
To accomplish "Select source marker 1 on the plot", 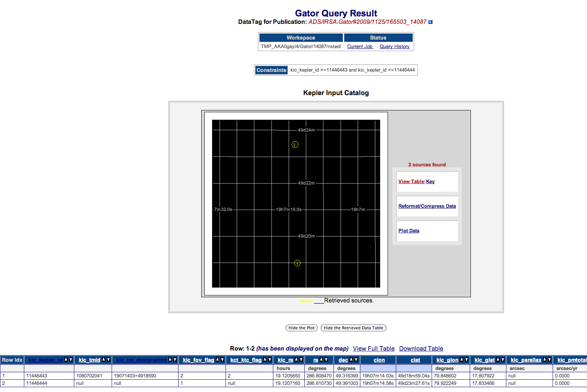I will (297, 263).
